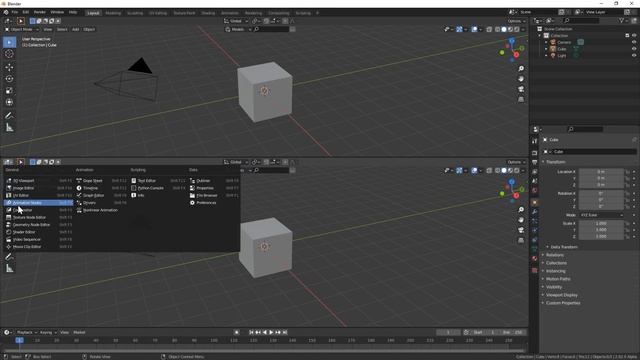Screen dimensions: 640x360
Task: Choose Video Sequencer in editor type menu
Action: (x=38, y=240)
